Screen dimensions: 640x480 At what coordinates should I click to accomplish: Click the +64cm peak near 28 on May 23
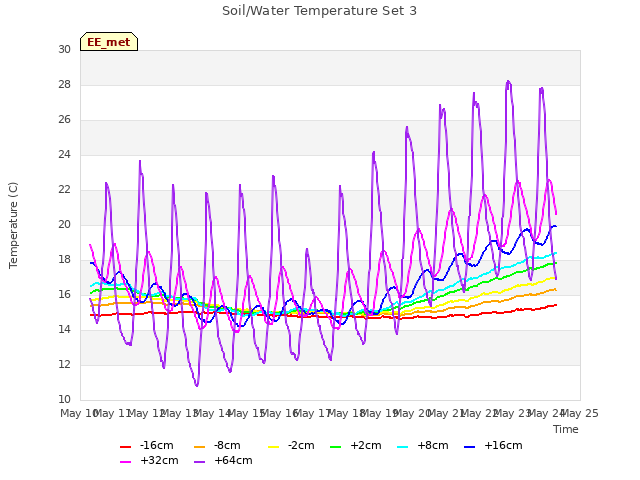click(x=508, y=81)
